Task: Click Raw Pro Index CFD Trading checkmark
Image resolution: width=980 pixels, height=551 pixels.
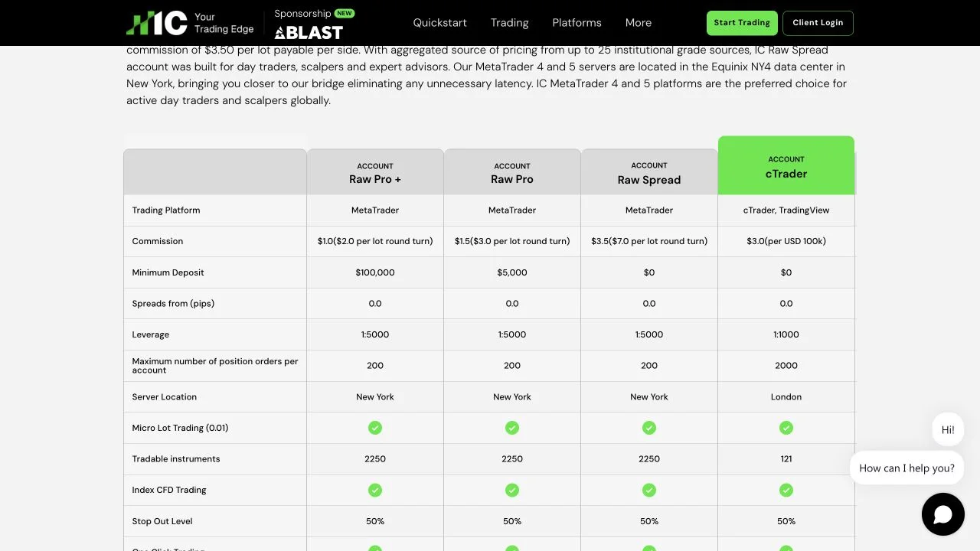Action: click(x=512, y=490)
